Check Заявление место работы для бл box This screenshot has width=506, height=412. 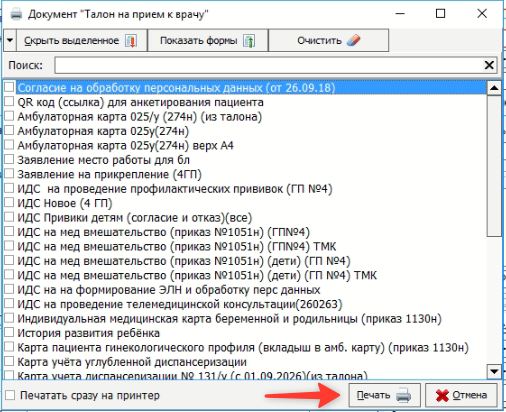(x=9, y=159)
